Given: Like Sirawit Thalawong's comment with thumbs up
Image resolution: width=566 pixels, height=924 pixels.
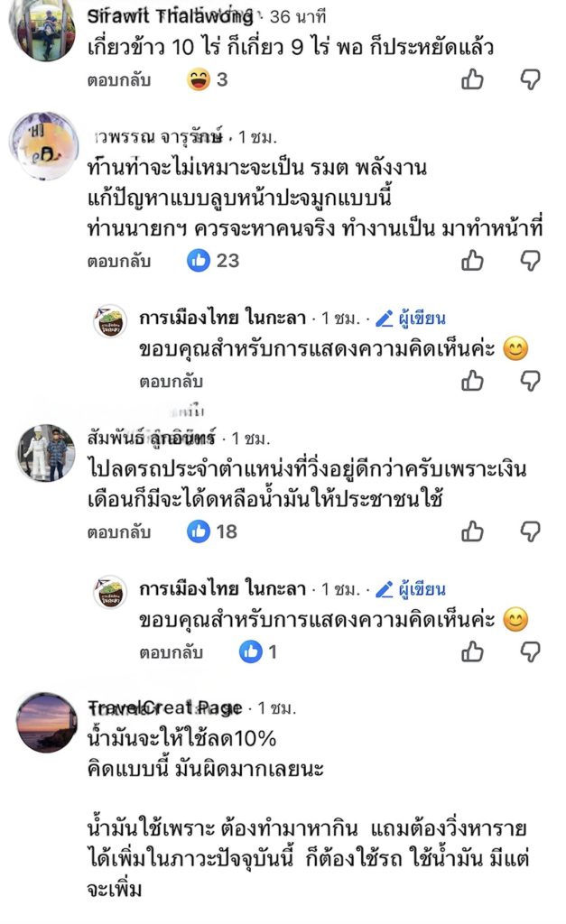Looking at the screenshot, I should (x=472, y=80).
